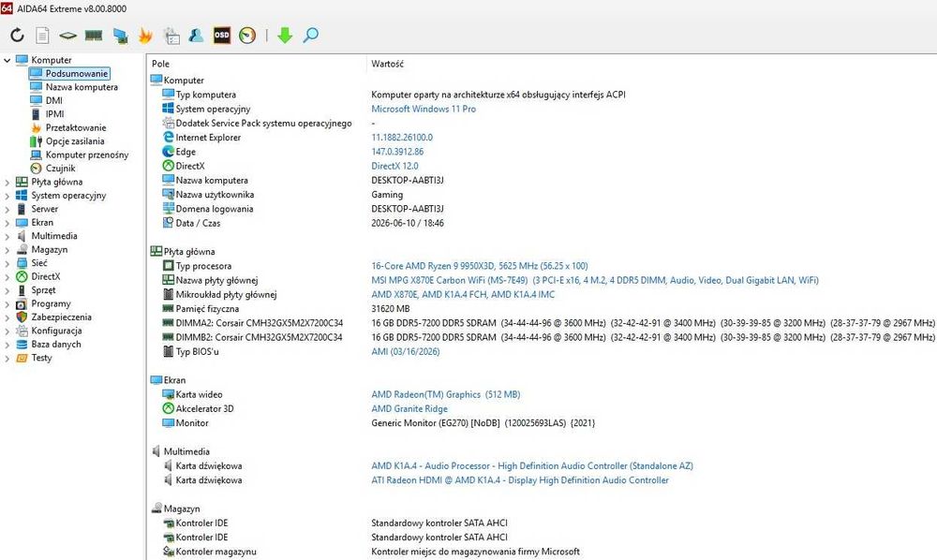Open the 16-Core AMD Ryzen 9 9950X3D link

pyautogui.click(x=479, y=266)
